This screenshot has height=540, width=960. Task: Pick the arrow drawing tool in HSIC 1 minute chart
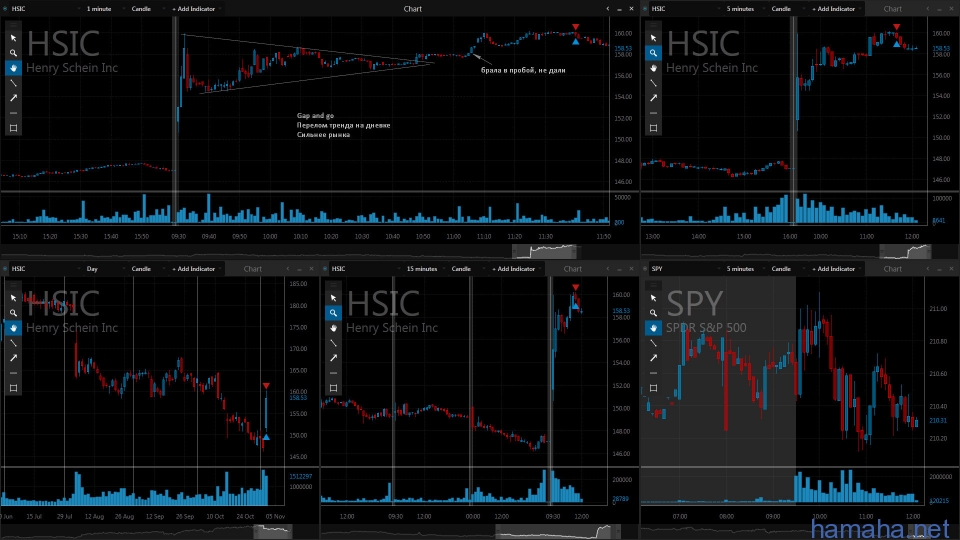click(x=13, y=98)
